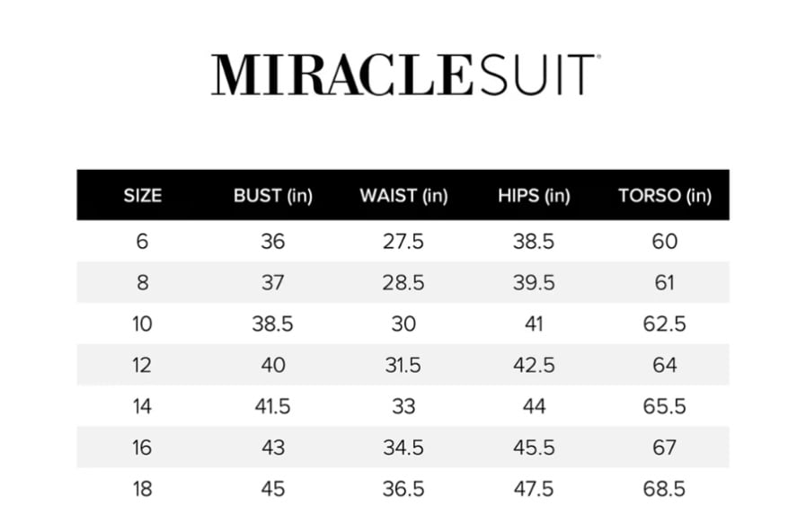Click the 27.5 waist measurement

(403, 242)
